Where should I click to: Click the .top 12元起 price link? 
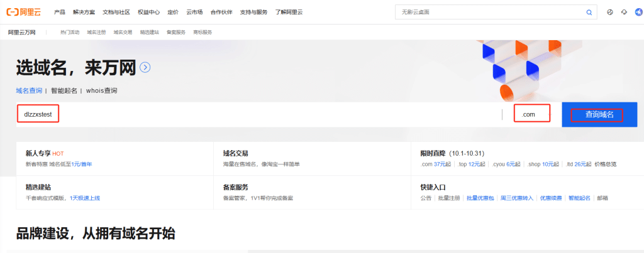click(472, 164)
